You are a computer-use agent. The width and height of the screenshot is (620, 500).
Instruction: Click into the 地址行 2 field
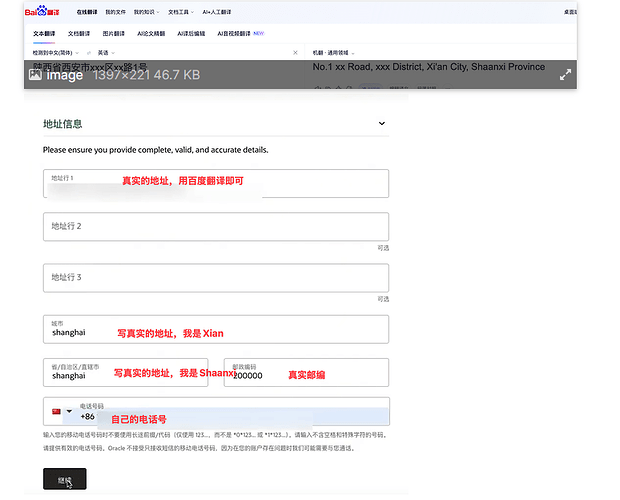(216, 226)
